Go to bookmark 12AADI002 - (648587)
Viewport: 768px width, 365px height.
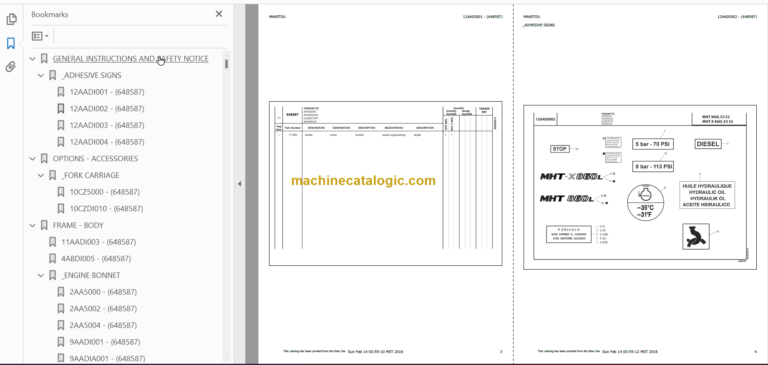(x=107, y=109)
